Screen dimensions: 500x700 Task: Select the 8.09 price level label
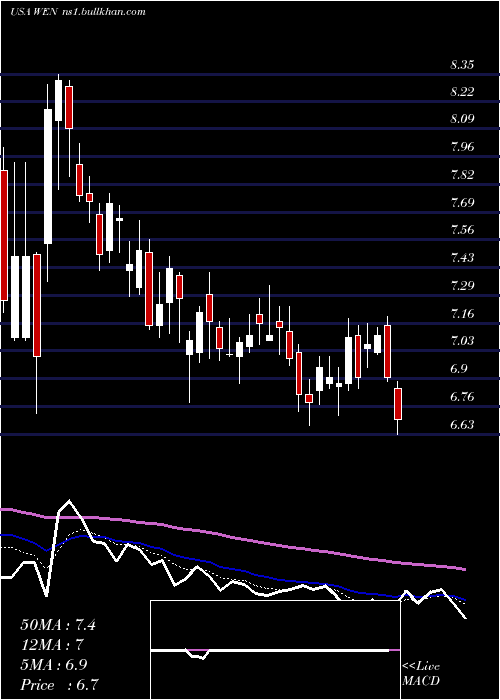[x=462, y=119]
